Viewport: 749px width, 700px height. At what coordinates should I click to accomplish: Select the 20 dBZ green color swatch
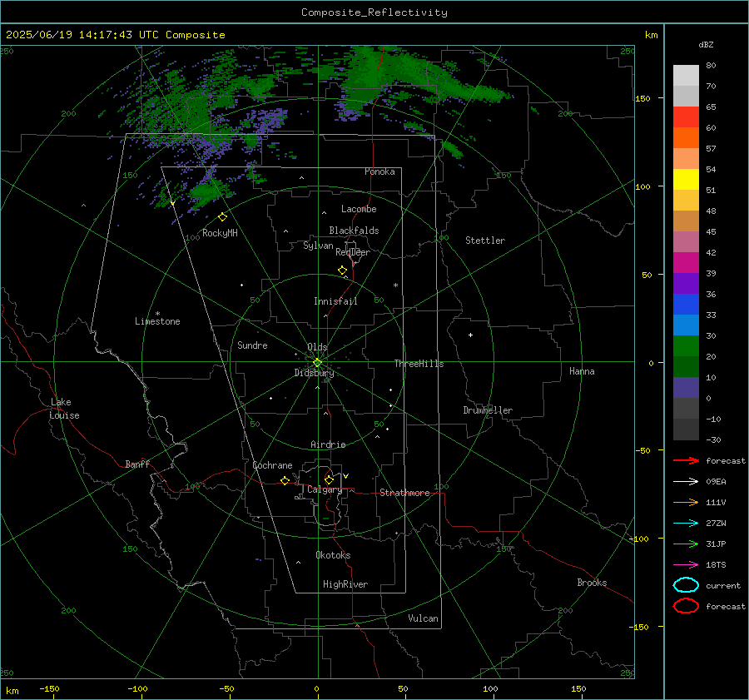pos(686,346)
